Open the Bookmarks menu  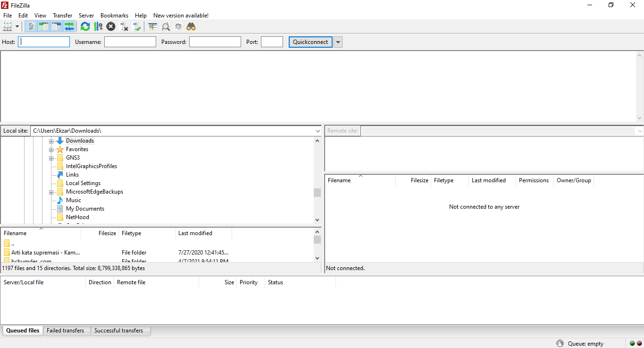pos(114,16)
